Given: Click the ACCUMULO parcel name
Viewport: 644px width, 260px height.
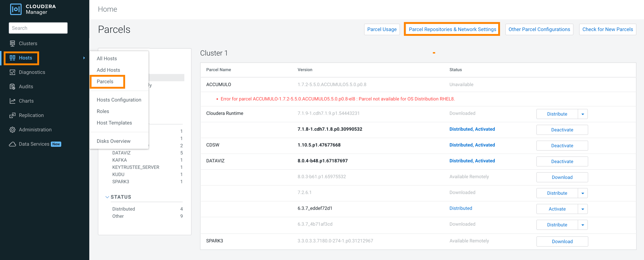Looking at the screenshot, I should click(x=218, y=85).
